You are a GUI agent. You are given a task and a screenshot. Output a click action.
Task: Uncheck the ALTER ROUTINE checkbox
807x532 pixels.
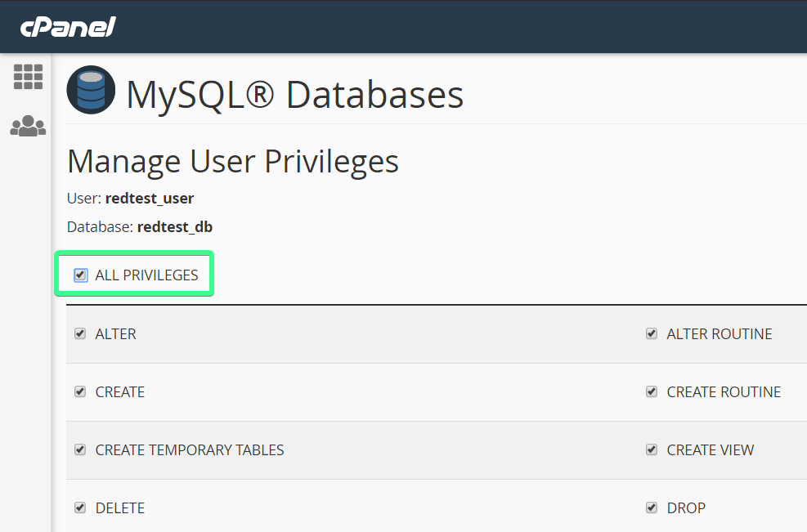point(652,333)
